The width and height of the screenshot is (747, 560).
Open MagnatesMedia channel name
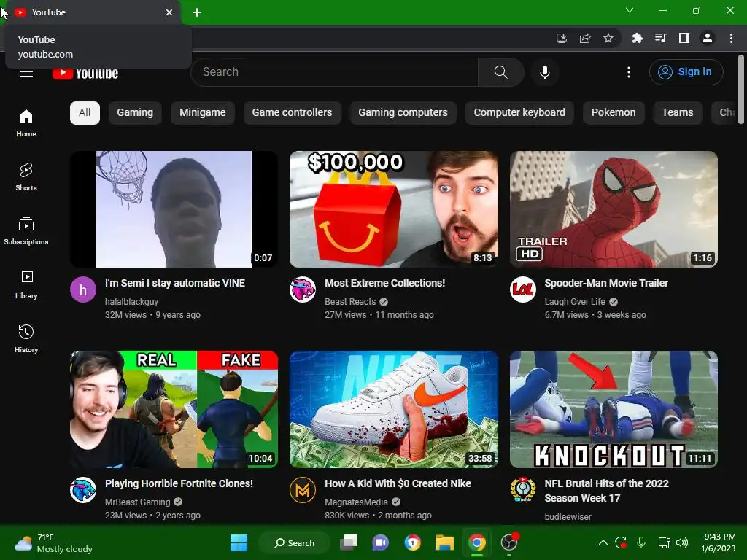[356, 502]
